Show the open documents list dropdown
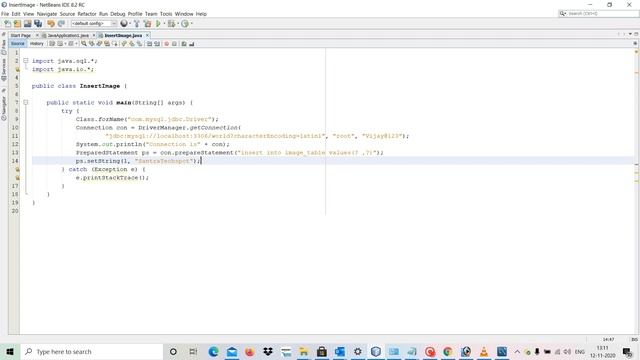The width and height of the screenshot is (640, 360). tap(631, 34)
